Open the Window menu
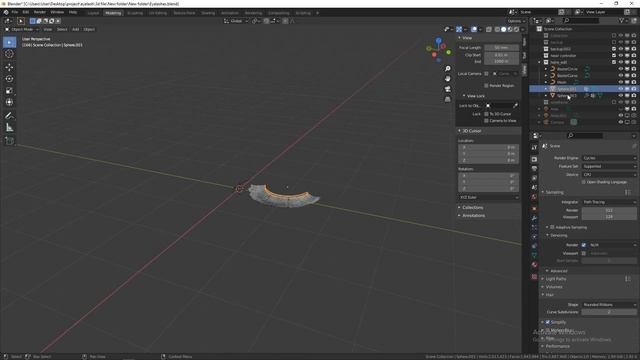The width and height of the screenshot is (640, 360). coord(57,12)
